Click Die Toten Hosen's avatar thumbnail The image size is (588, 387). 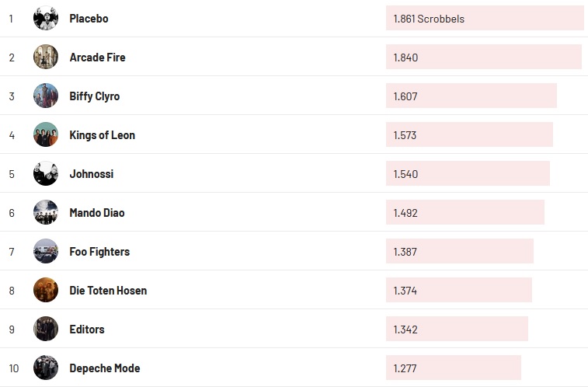tap(46, 290)
